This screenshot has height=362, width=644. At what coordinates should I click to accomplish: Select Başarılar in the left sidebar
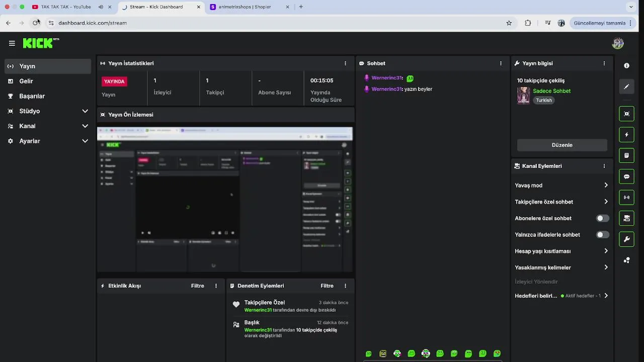coord(48,96)
